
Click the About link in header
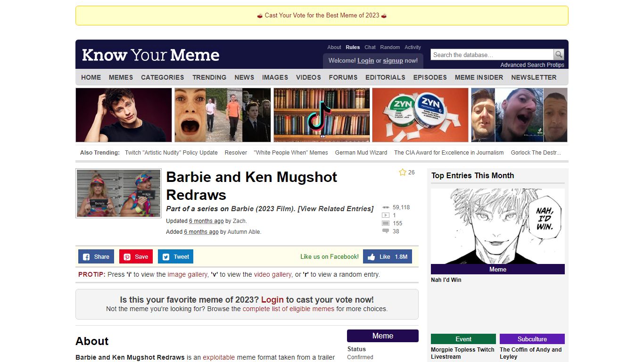(334, 47)
